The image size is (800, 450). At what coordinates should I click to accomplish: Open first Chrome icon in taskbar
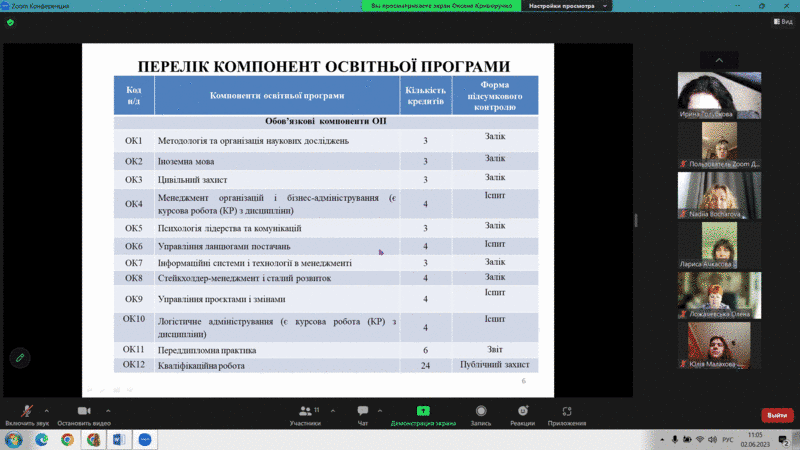(x=67, y=439)
